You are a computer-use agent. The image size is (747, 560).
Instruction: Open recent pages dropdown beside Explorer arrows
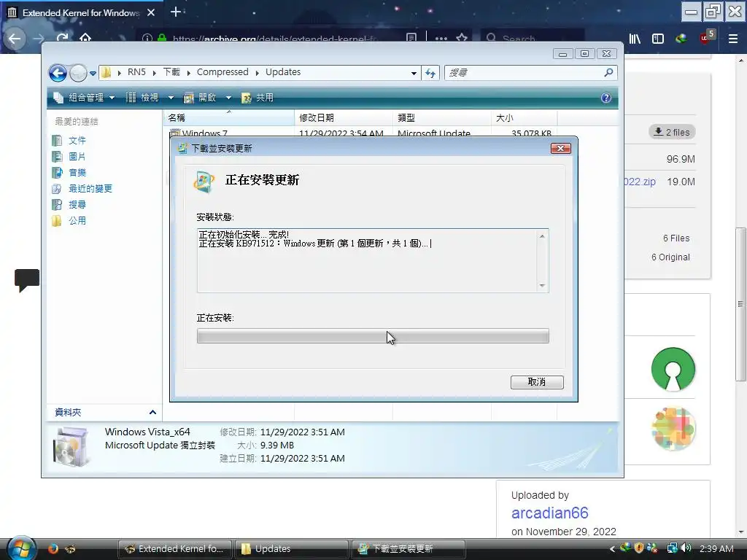pos(93,74)
